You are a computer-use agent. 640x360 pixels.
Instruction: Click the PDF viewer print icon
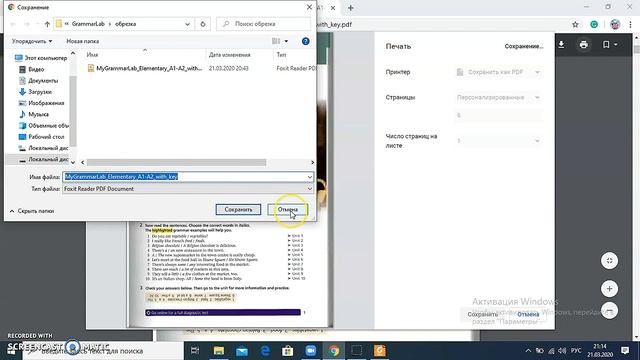[x=584, y=44]
